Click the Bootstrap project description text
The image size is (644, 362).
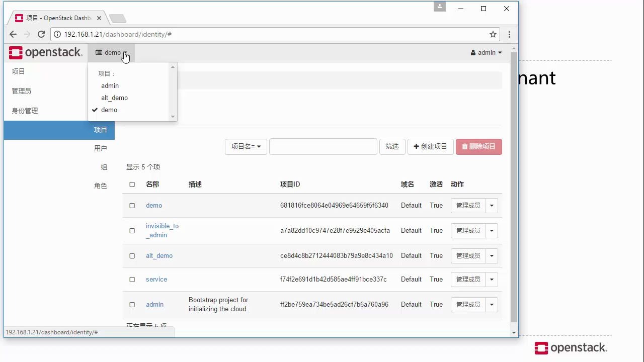(x=218, y=304)
